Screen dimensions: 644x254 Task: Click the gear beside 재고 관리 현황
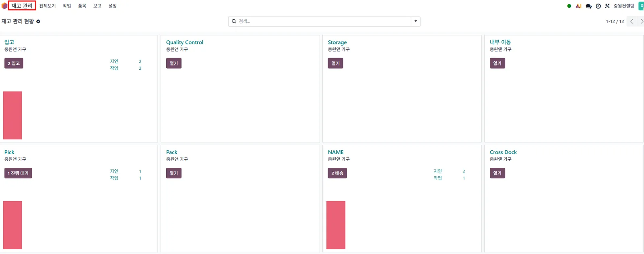coord(38,21)
